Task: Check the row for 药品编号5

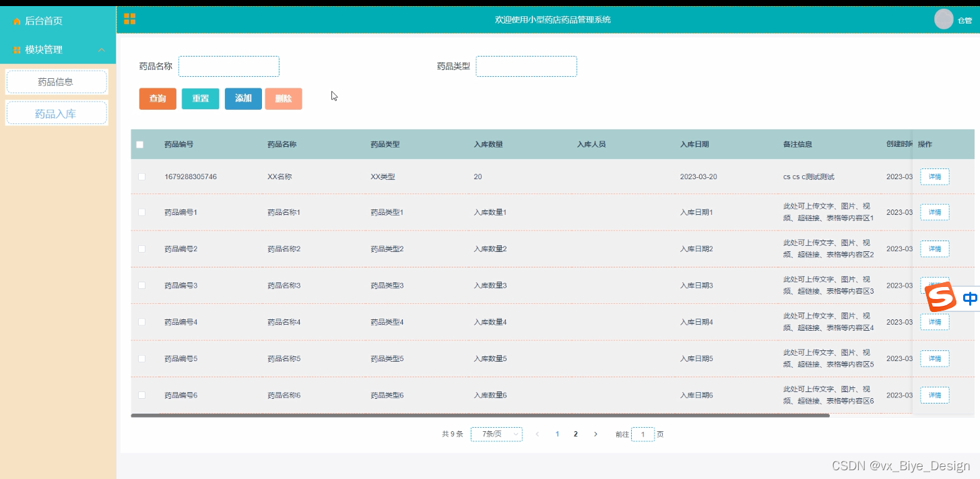Action: [141, 358]
